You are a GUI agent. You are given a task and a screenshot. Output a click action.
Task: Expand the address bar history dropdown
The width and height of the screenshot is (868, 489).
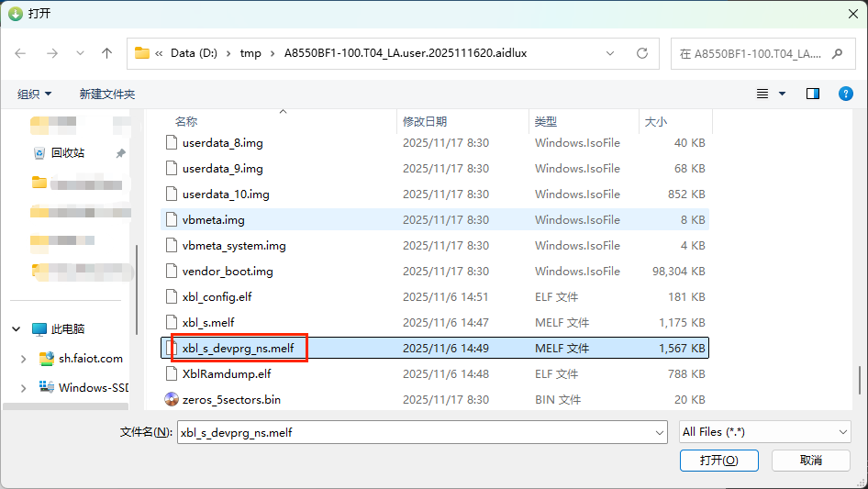click(611, 53)
